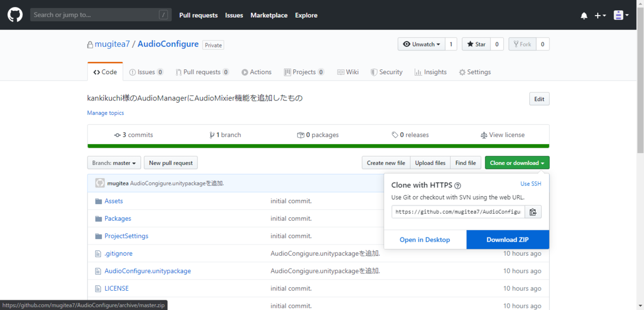Open the GitHub home logo
644x310 pixels.
tap(15, 15)
